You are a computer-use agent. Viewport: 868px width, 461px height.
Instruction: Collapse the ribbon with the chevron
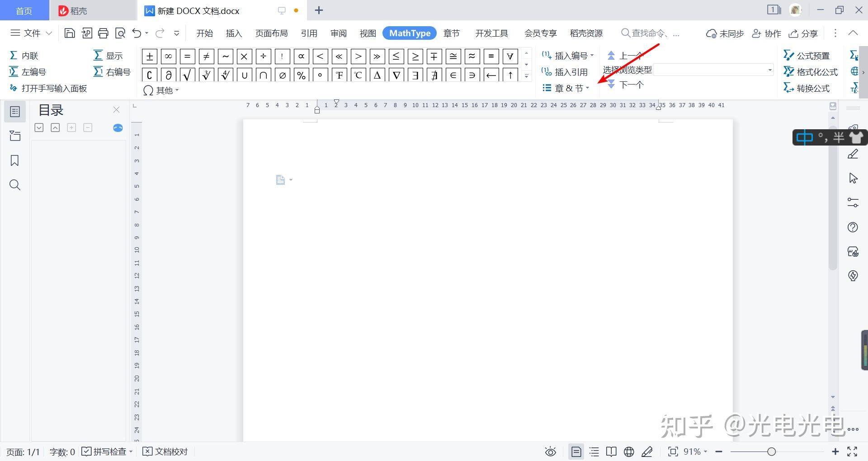853,33
